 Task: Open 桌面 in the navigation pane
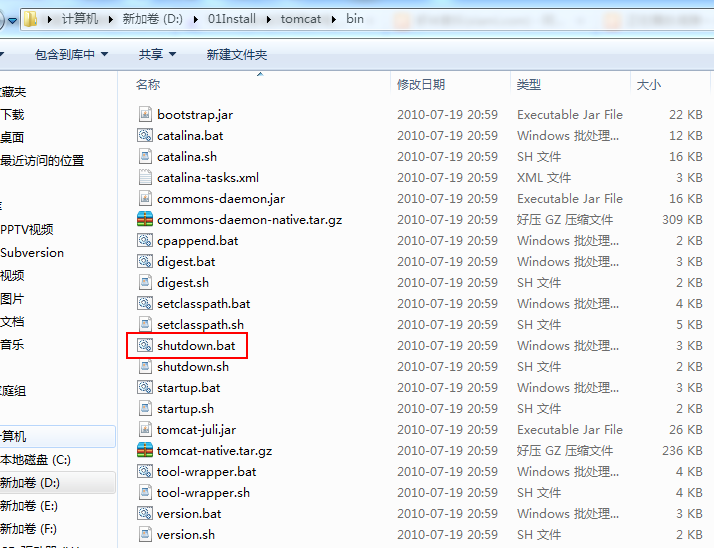(12, 137)
